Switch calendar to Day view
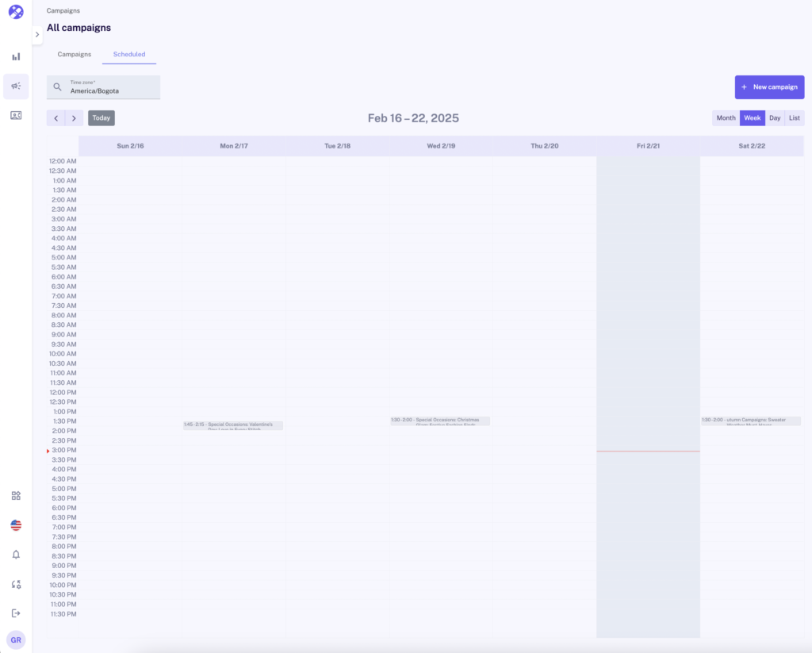 [x=775, y=118]
